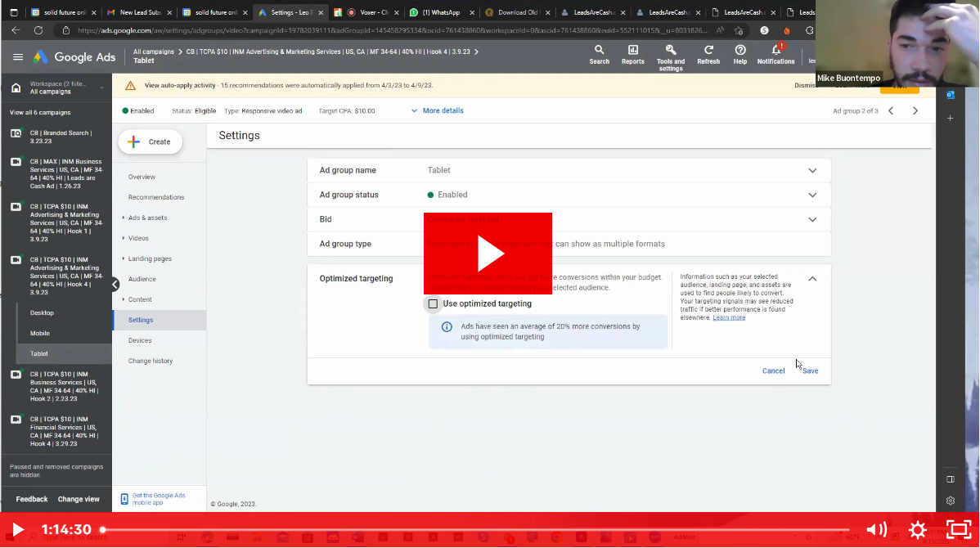Open the hamburger main menu icon
The height and width of the screenshot is (548, 980).
18,57
